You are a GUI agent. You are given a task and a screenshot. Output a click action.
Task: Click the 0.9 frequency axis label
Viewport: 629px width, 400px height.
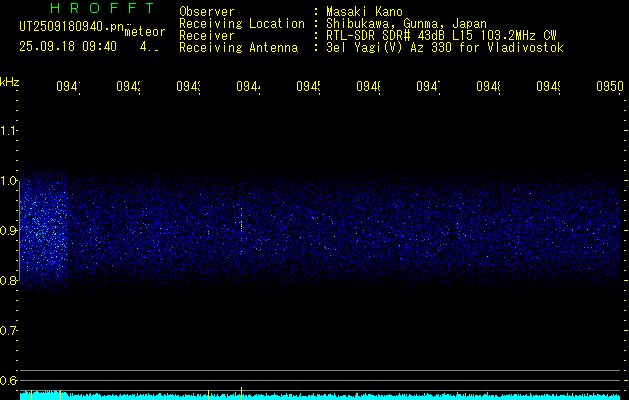[9, 231]
